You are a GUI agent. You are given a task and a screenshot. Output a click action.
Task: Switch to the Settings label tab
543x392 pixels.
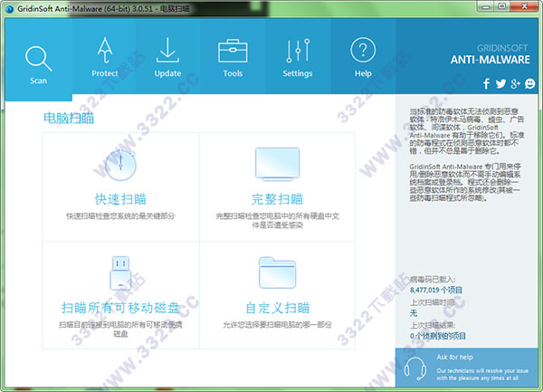(x=298, y=73)
